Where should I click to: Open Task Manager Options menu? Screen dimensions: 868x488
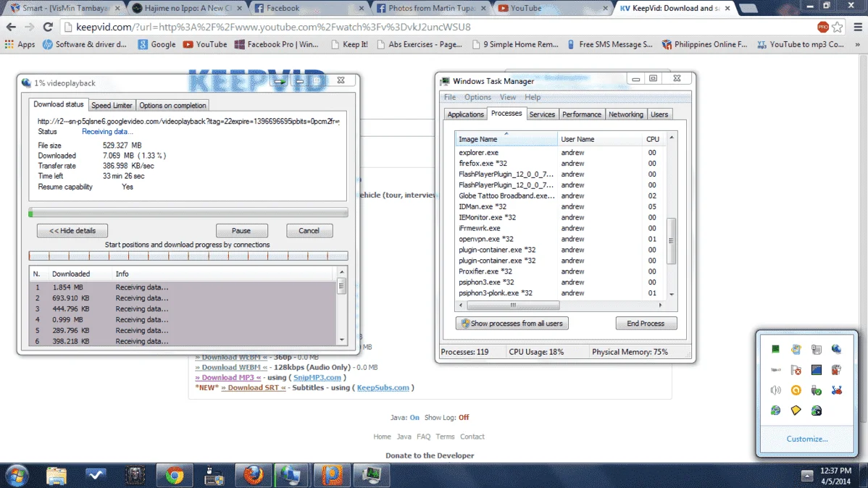(477, 97)
